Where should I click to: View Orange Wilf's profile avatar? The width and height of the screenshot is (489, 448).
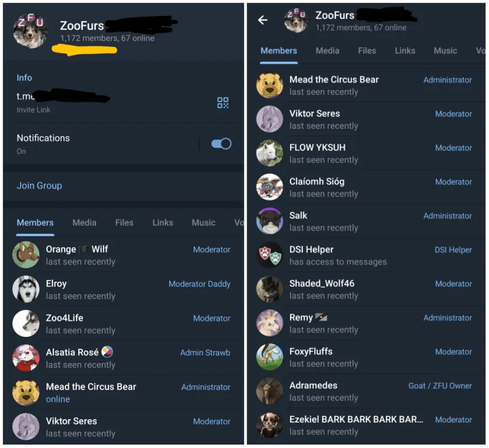(26, 254)
